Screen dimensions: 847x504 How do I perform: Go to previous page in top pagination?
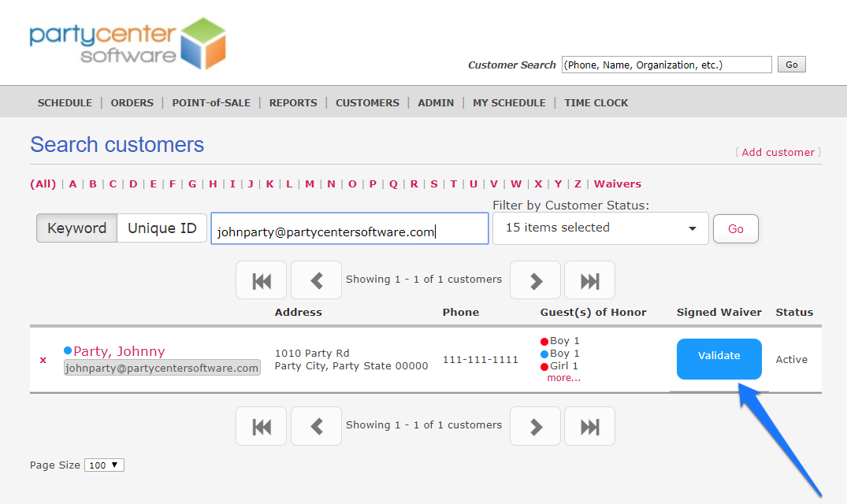click(316, 280)
